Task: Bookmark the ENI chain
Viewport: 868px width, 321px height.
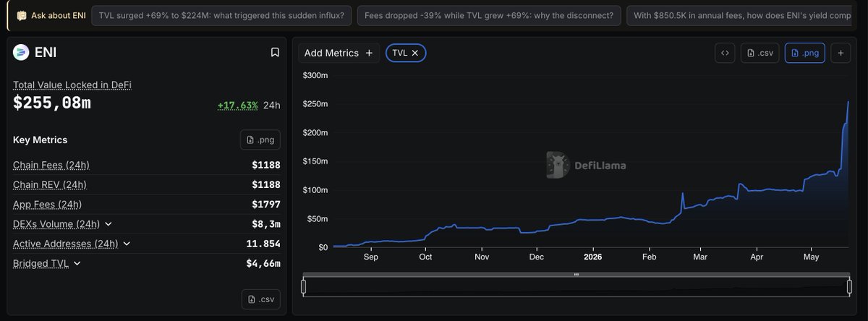Action: (275, 52)
